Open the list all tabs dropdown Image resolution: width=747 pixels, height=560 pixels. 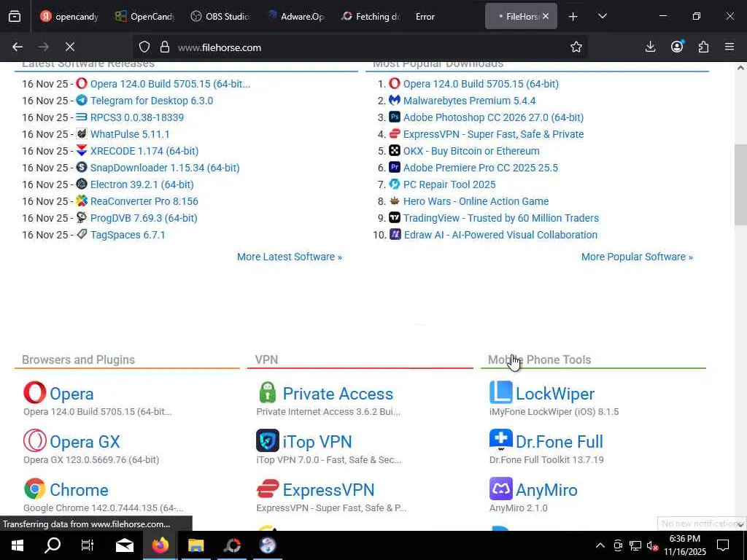click(x=602, y=16)
